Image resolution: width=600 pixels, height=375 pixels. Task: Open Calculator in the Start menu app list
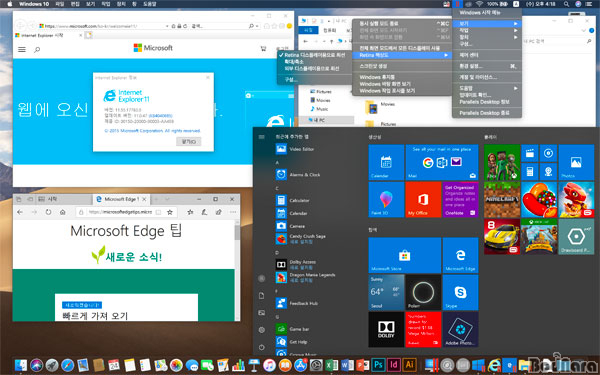click(x=292, y=200)
